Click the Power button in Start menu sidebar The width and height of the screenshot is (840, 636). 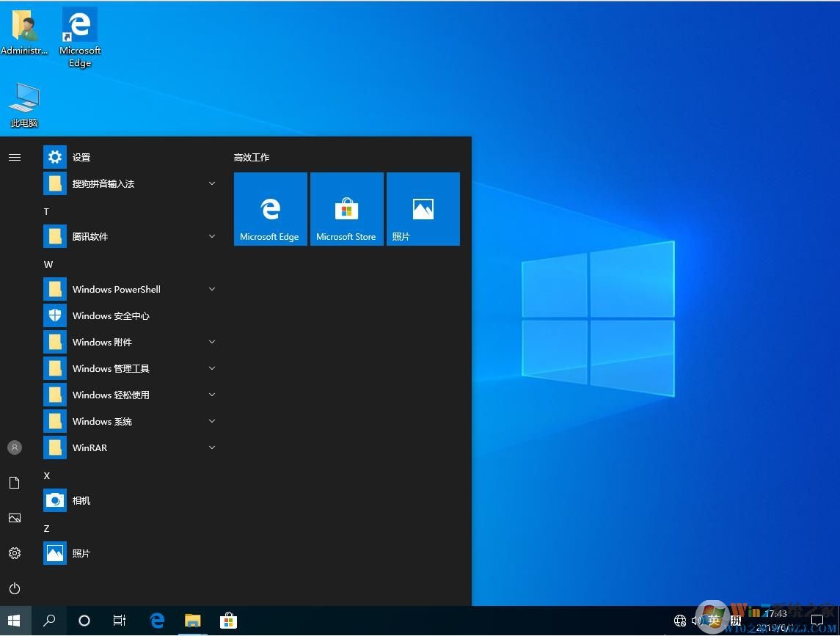point(15,588)
